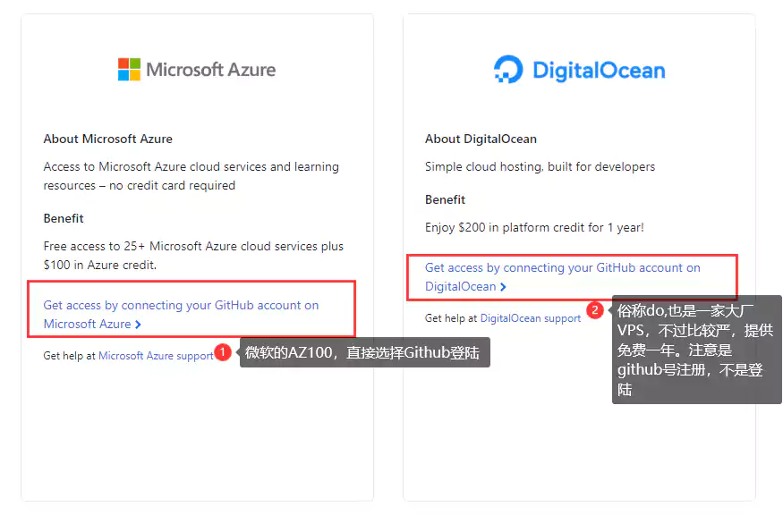Click the gray AZ100 Github tooltip note
This screenshot has width=783, height=532.
click(x=364, y=352)
